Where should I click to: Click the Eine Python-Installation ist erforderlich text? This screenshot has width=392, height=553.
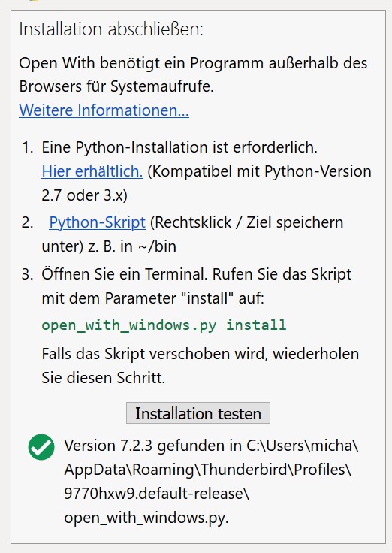click(x=179, y=147)
